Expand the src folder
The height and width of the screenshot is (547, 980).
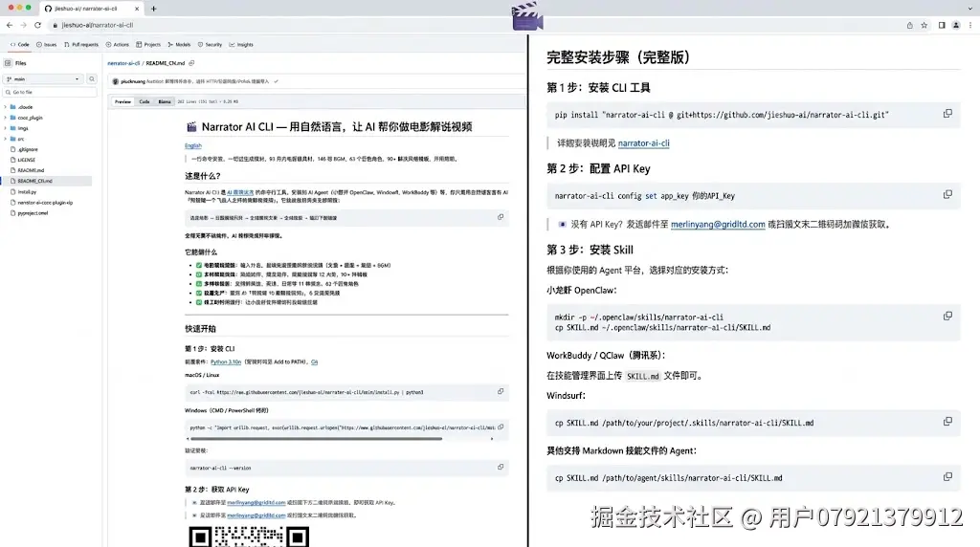coord(6,139)
